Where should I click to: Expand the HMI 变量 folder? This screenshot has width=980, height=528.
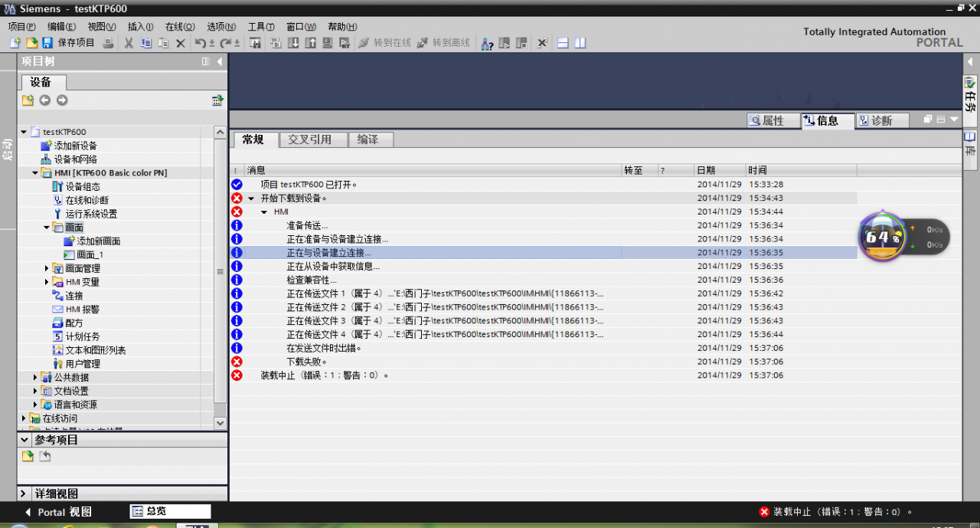tap(47, 282)
